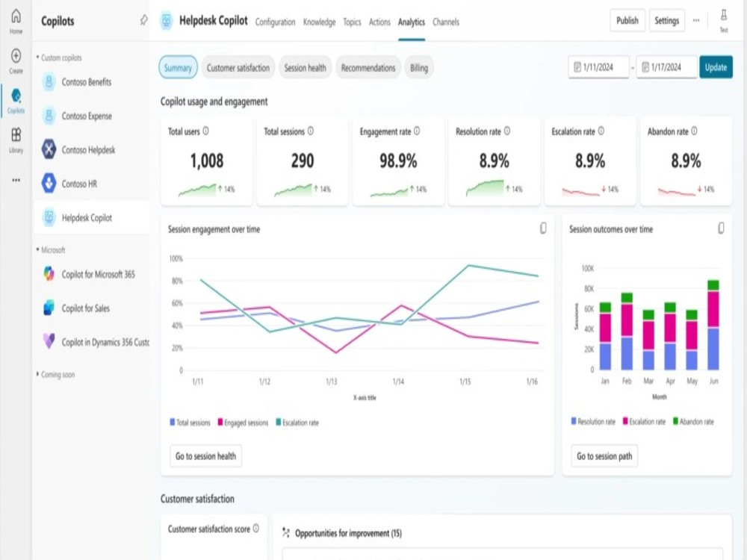
Task: Click the Escalation rate info icon
Action: (601, 131)
